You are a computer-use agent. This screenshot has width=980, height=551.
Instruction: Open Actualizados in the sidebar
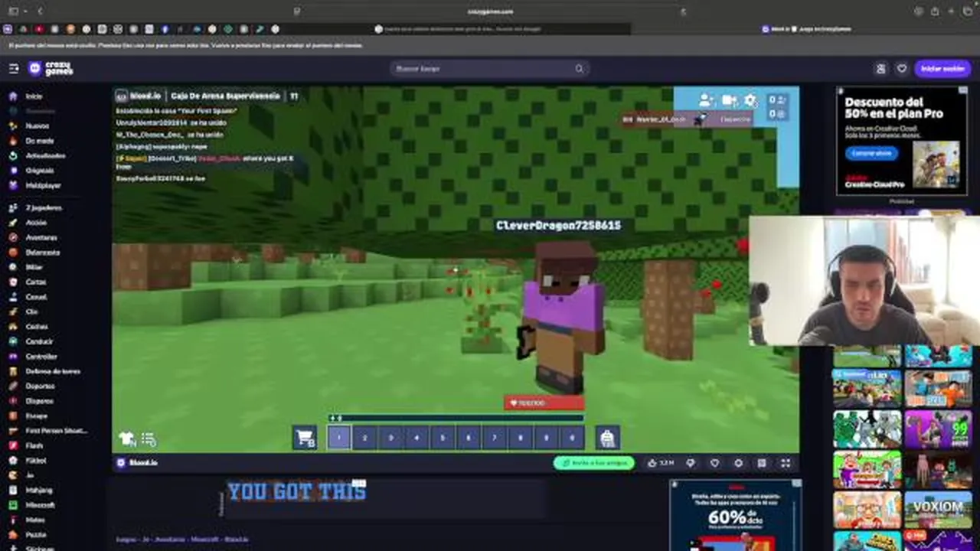coord(46,156)
